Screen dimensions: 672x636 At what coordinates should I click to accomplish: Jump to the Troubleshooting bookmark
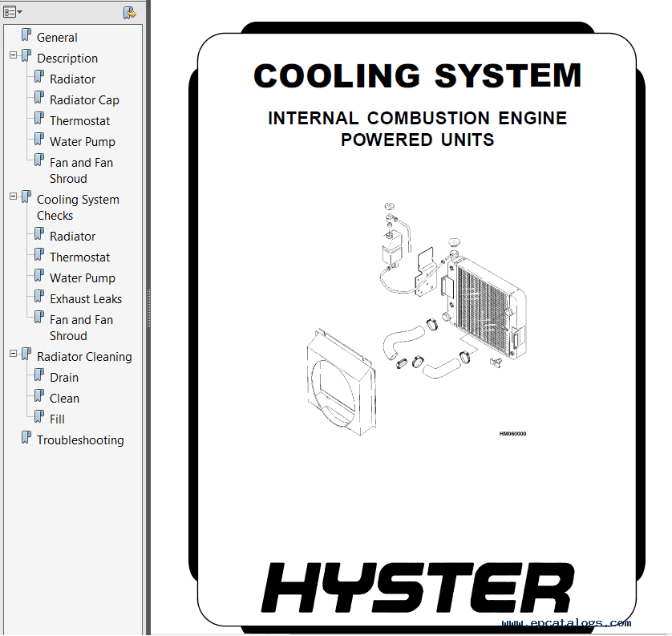[x=80, y=440]
